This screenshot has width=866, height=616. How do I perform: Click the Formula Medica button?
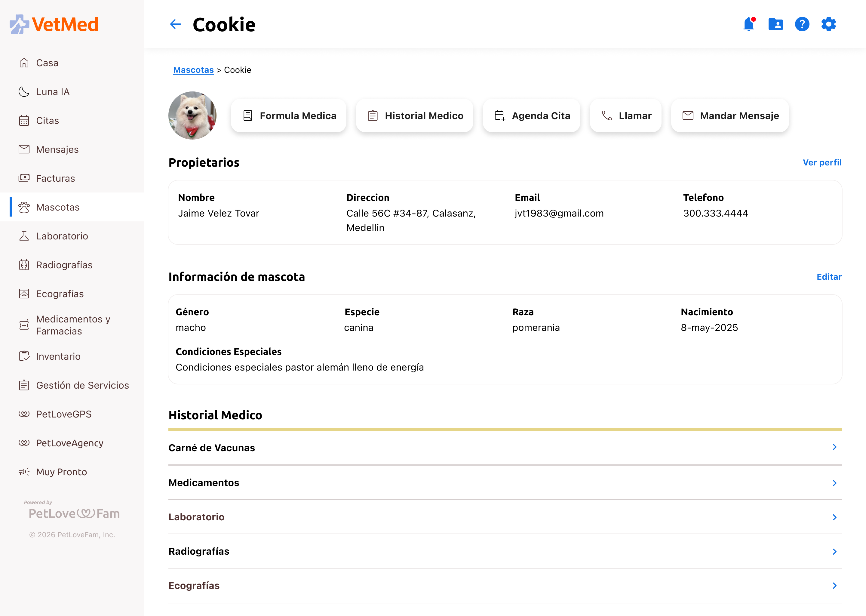click(289, 116)
